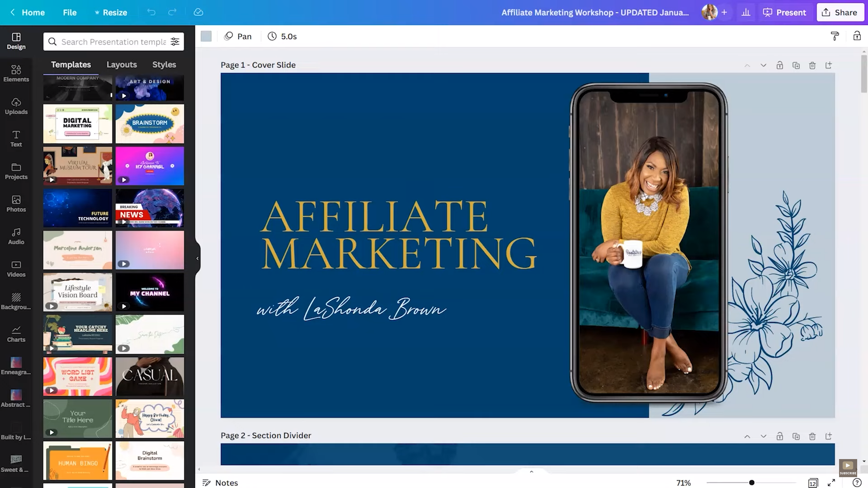Viewport: 868px width, 488px height.
Task: Open the Resize menu
Action: click(x=111, y=12)
